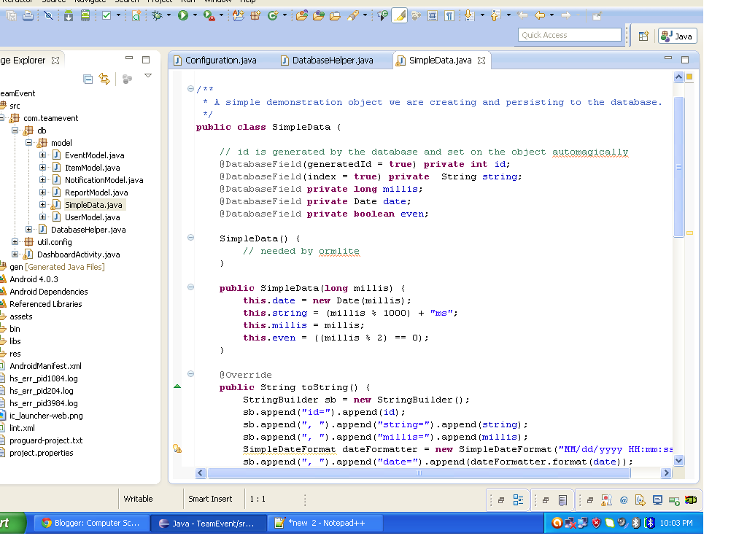Click the Open Type icon
This screenshot has width=747, height=560.
(301, 16)
